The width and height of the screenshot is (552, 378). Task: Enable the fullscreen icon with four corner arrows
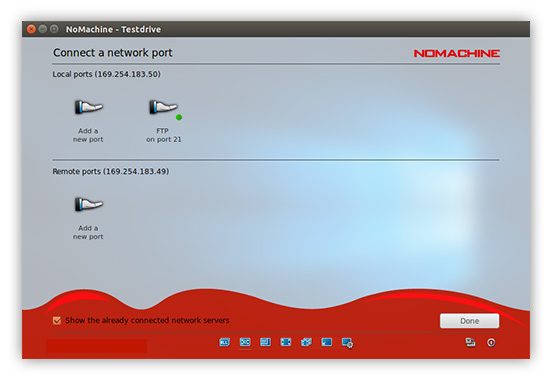pos(286,342)
